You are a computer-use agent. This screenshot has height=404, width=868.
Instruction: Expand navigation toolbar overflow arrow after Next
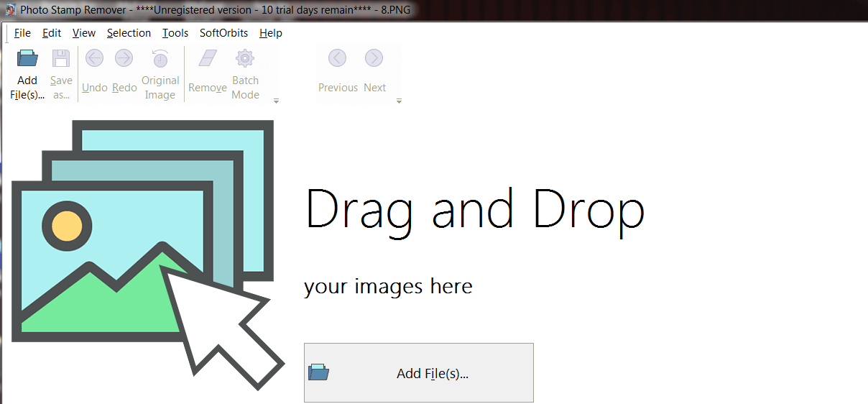pyautogui.click(x=400, y=101)
